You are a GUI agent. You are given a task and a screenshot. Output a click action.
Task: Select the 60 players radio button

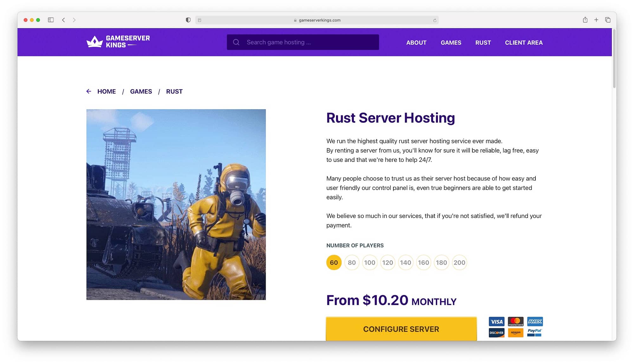pos(333,262)
